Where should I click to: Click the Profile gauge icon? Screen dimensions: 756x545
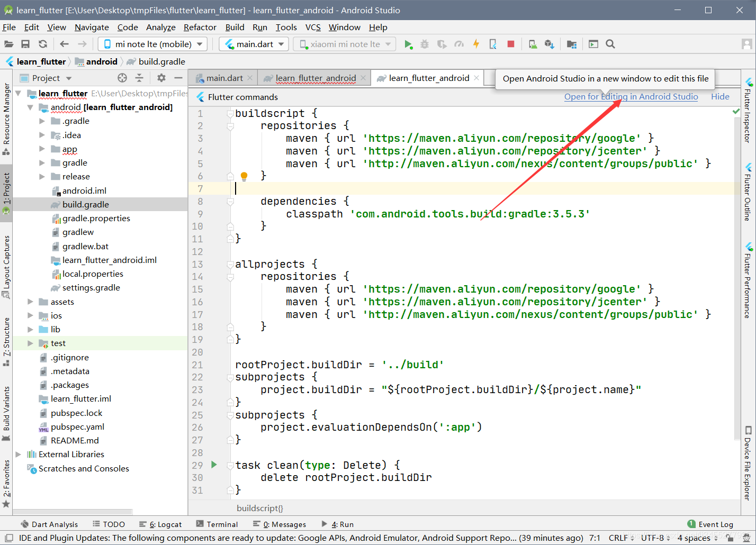[x=459, y=44]
